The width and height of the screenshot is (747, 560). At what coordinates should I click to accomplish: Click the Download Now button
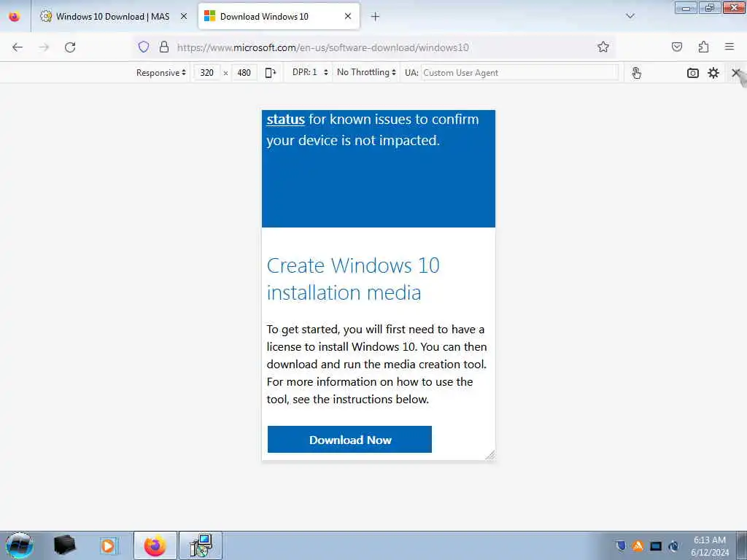349,440
